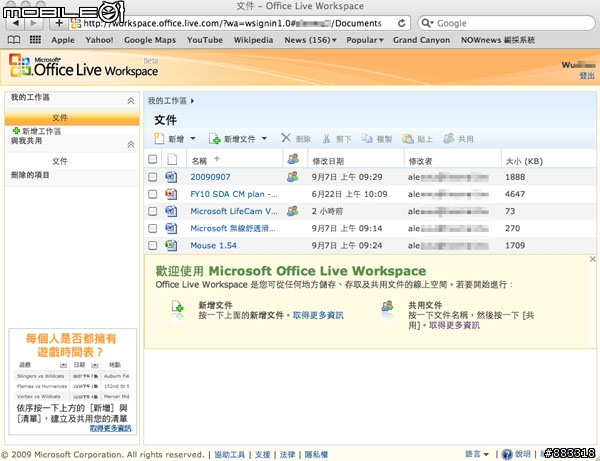Click the 我的工作區 breadcrumb arrow

[x=192, y=101]
